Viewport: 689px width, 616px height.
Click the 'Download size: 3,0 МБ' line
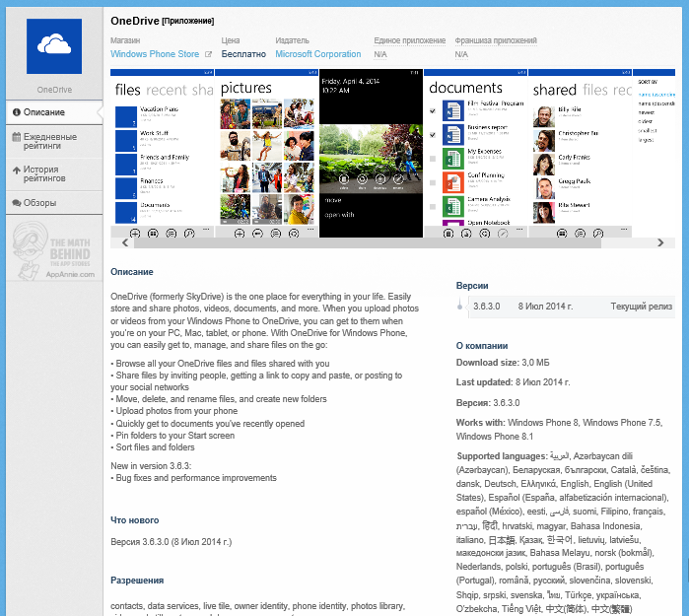pos(503,363)
